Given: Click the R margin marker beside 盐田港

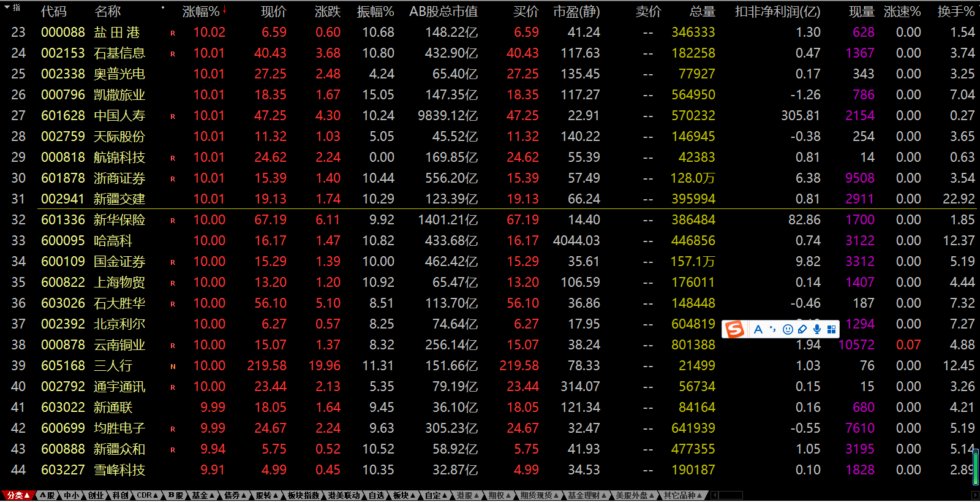Looking at the screenshot, I should click(x=173, y=33).
